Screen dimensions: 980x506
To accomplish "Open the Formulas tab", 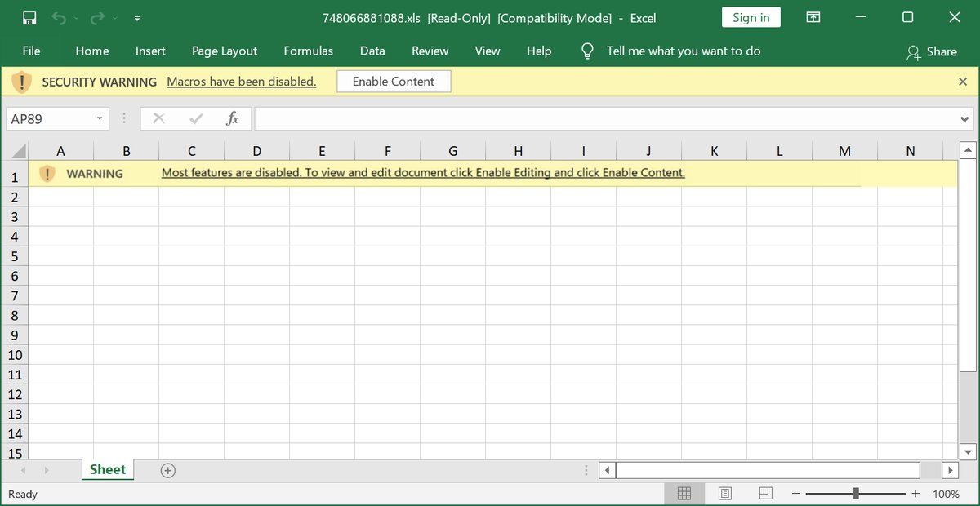I will (309, 51).
